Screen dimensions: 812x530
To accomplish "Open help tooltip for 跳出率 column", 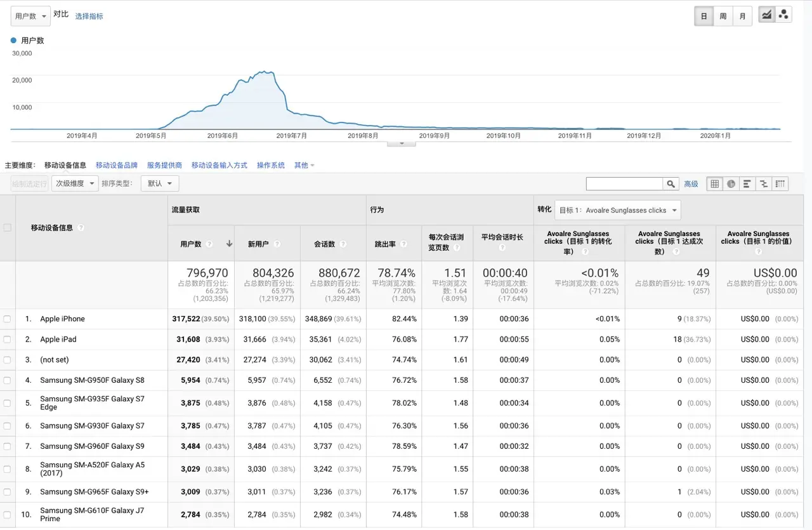I will [404, 244].
